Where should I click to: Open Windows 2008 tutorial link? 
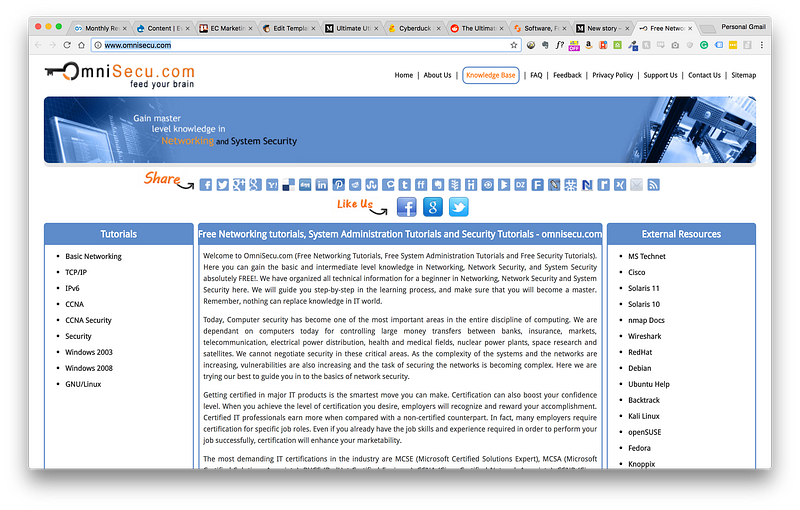[89, 368]
